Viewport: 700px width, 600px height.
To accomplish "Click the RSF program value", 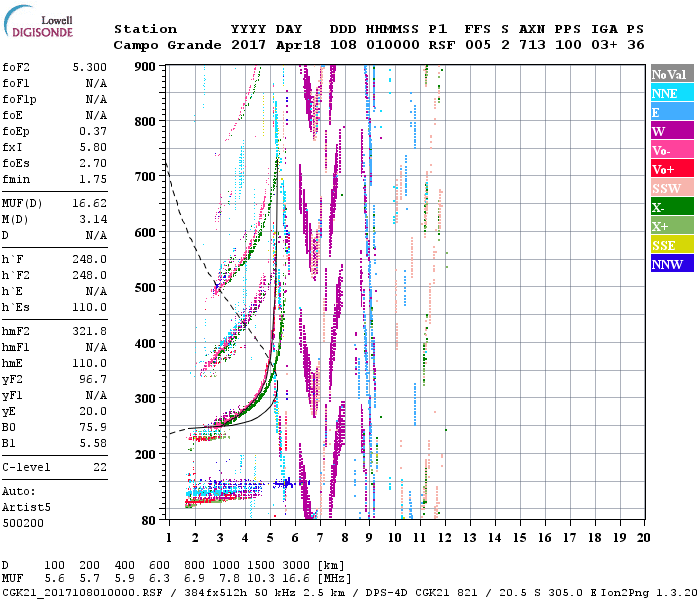I will [x=442, y=45].
